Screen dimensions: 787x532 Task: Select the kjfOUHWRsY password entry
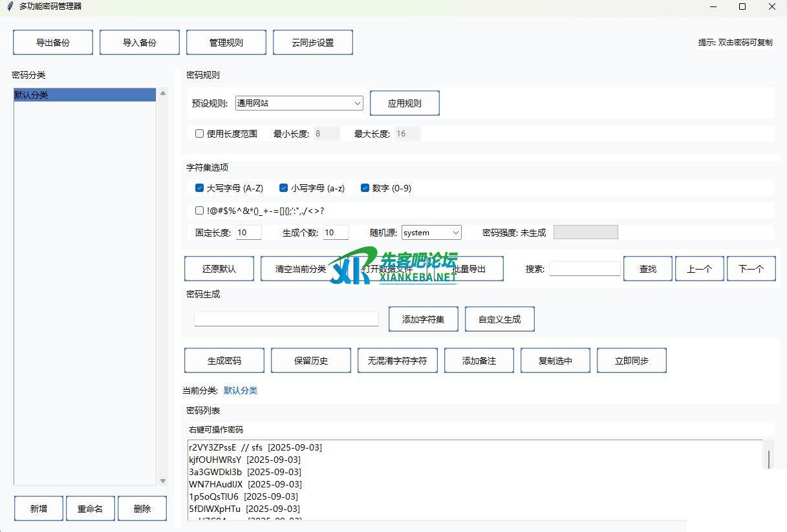(x=215, y=460)
